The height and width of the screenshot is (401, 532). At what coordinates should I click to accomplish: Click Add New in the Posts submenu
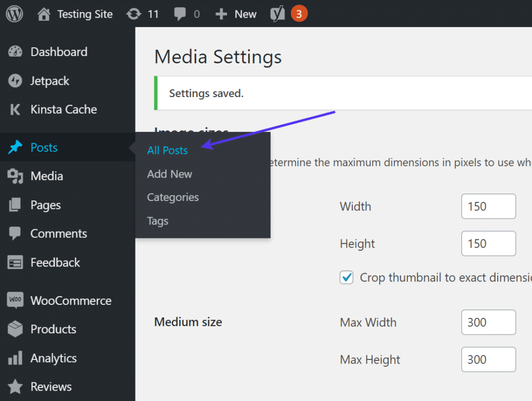pos(169,174)
